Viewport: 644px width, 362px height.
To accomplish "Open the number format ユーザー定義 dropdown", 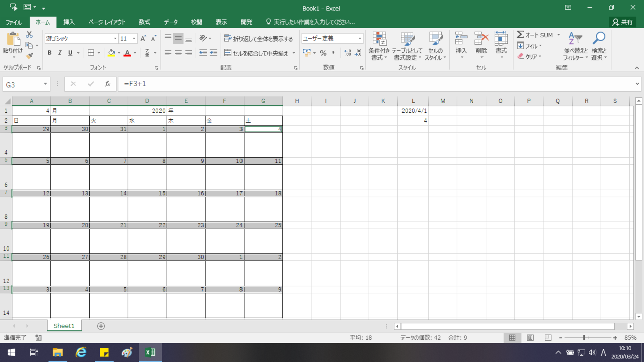I will 360,38.
